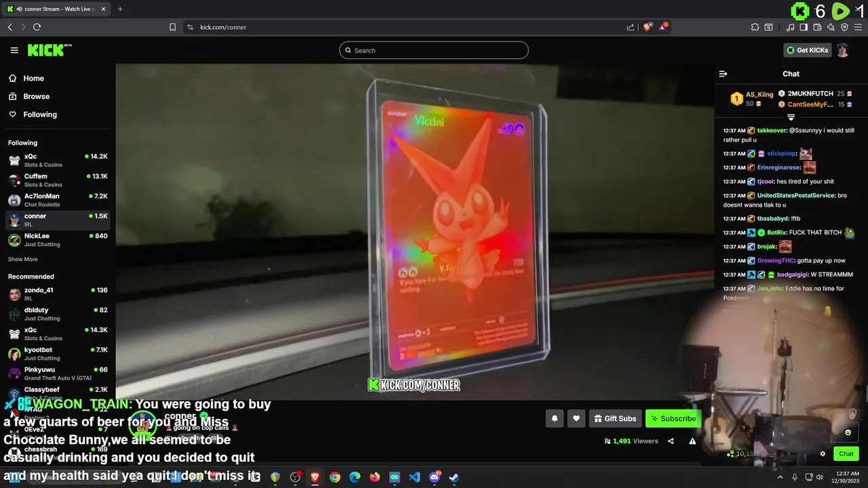The width and height of the screenshot is (868, 488).
Task: Click the share page icon in the address bar
Action: (631, 27)
